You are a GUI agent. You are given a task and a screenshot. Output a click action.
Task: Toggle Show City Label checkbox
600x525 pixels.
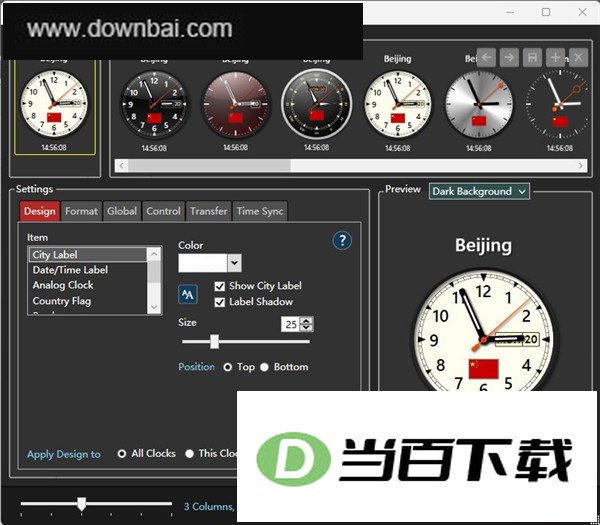pos(220,286)
